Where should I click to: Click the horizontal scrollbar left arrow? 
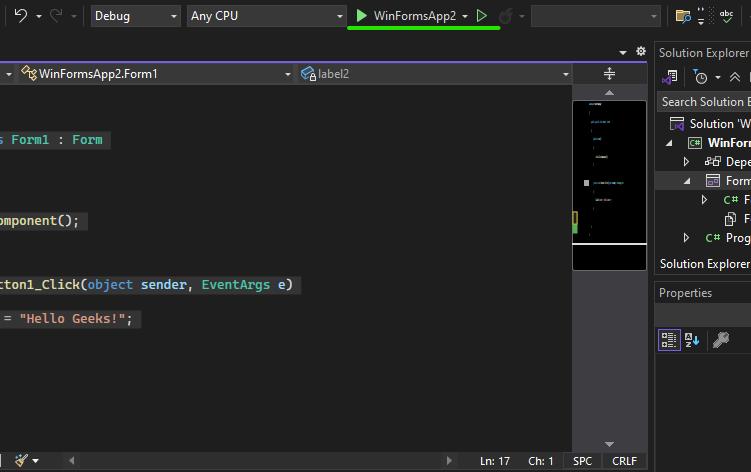coord(71,460)
